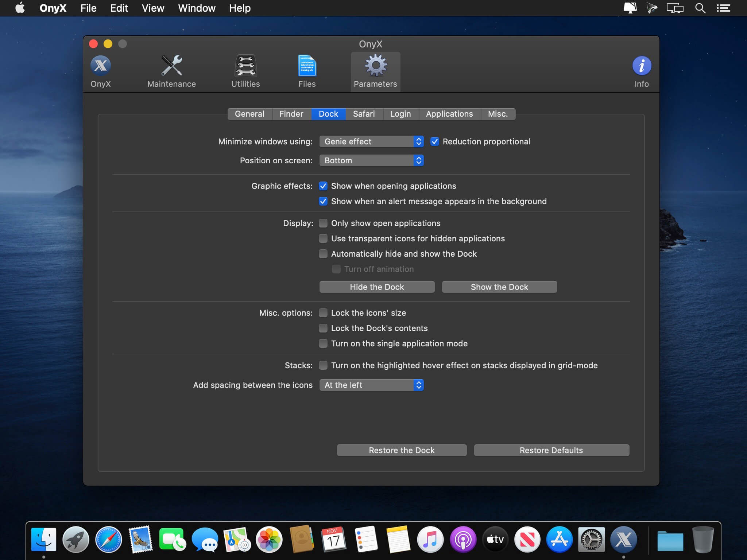The height and width of the screenshot is (560, 747).
Task: Open the Trash in the Dock
Action: click(x=703, y=539)
